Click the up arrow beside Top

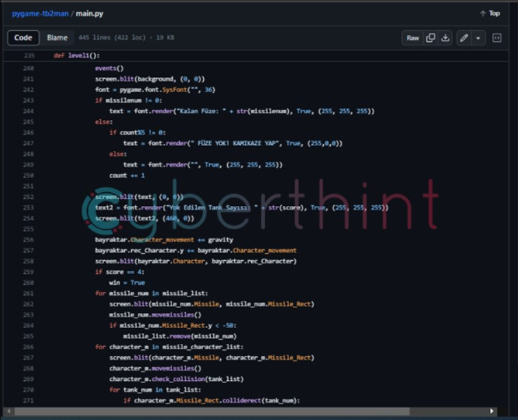coord(482,13)
